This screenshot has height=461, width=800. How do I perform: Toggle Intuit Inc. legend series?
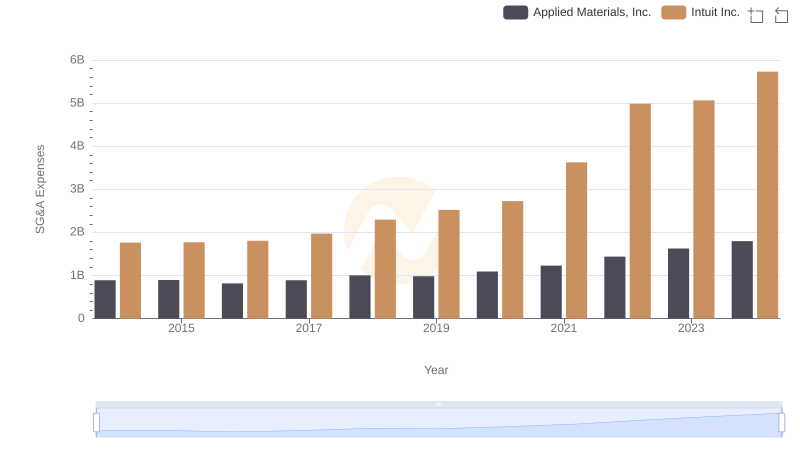coord(700,12)
